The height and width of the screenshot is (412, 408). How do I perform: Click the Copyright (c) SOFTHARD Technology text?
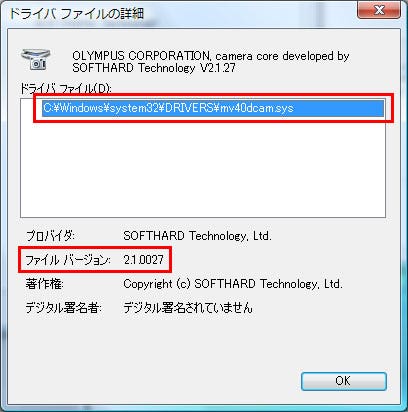pos(233,284)
